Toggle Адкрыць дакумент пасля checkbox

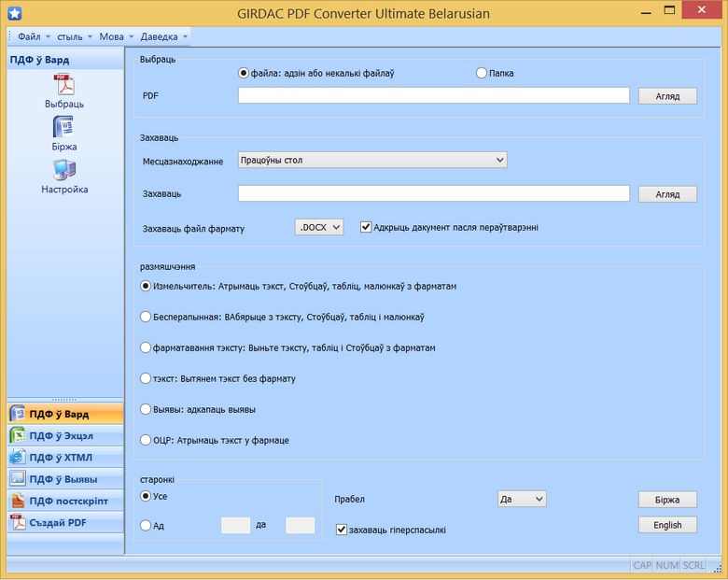[366, 227]
